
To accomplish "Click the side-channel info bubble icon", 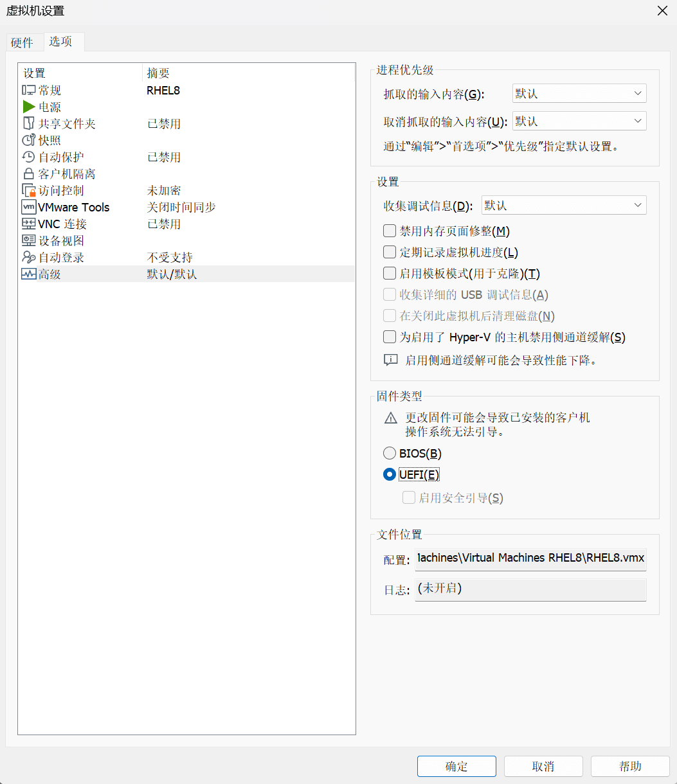I will click(x=391, y=360).
